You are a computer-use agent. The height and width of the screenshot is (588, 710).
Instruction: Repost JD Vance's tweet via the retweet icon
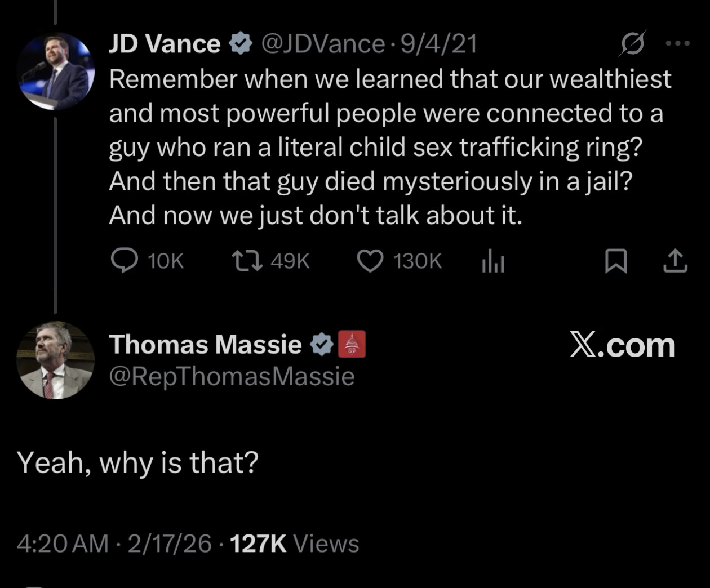tap(247, 261)
